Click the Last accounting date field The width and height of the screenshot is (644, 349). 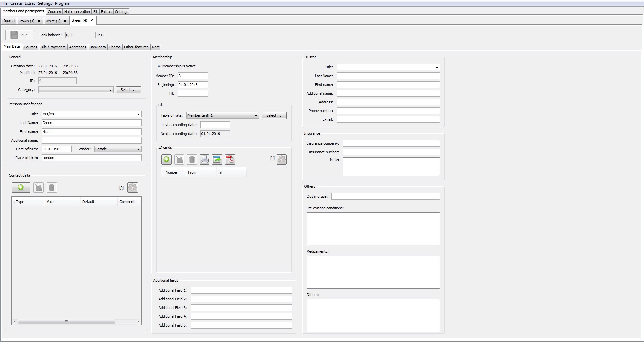[x=215, y=125]
